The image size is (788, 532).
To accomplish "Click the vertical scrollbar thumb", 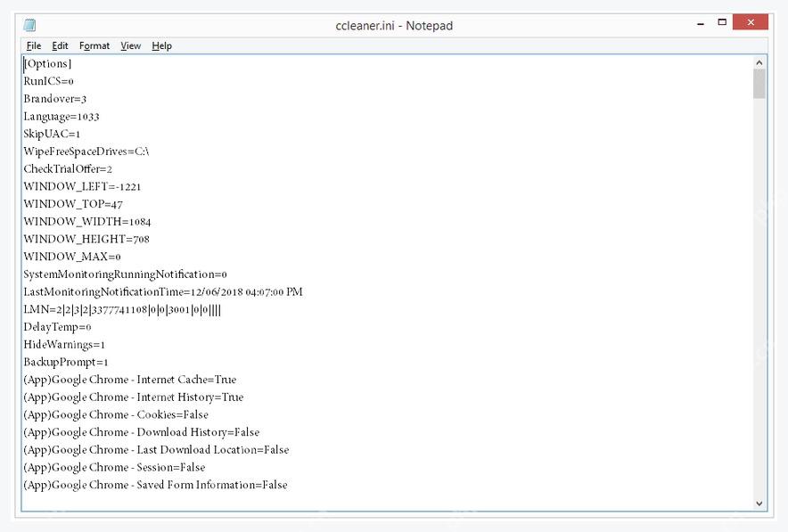I will click(x=759, y=84).
